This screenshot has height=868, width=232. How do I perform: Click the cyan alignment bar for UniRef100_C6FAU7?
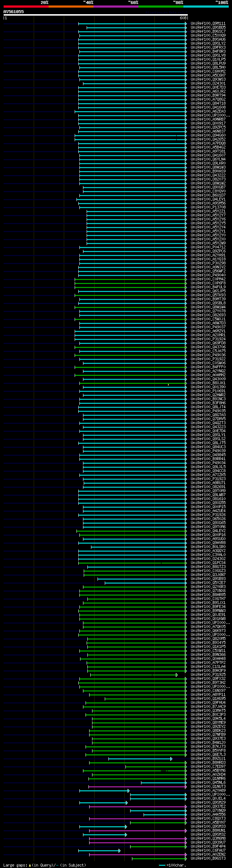(x=99, y=851)
